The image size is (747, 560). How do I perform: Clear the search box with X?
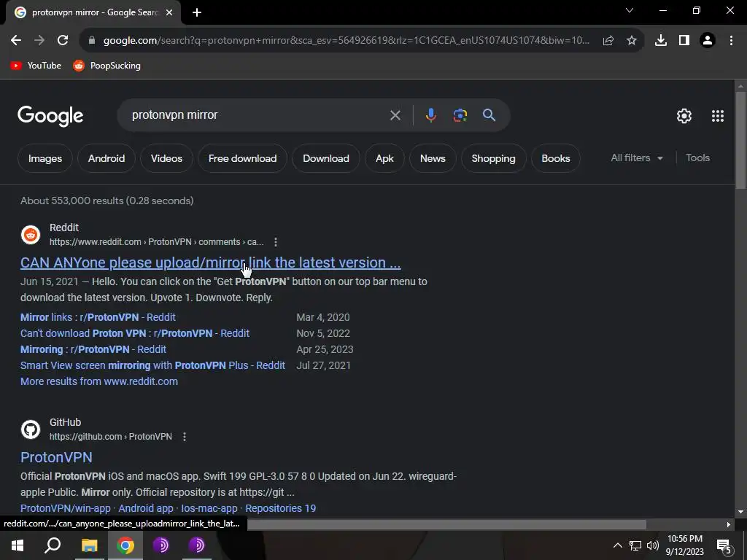[x=395, y=115]
